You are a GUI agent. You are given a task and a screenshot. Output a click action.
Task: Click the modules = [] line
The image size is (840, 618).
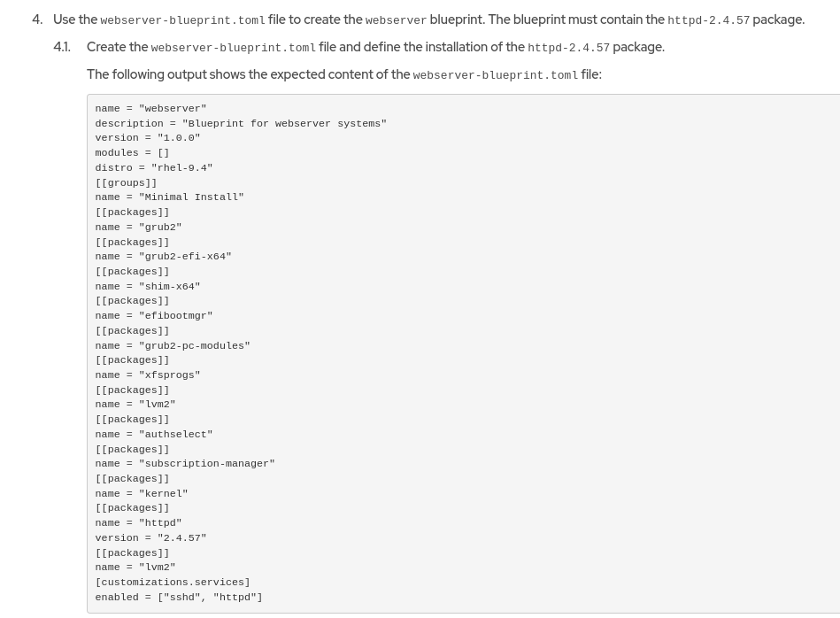132,153
